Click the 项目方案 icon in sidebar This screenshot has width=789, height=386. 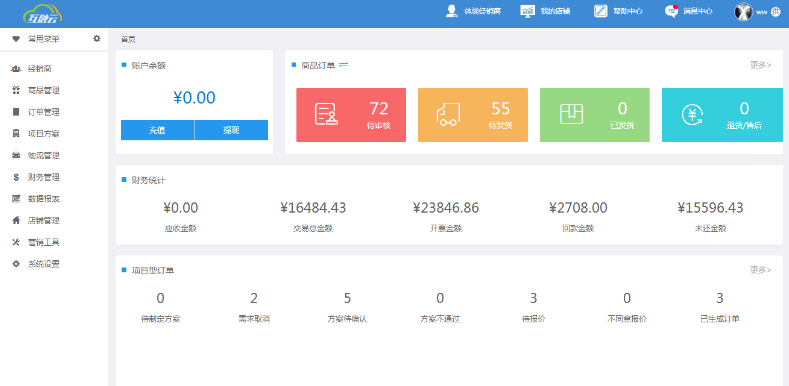coord(16,133)
